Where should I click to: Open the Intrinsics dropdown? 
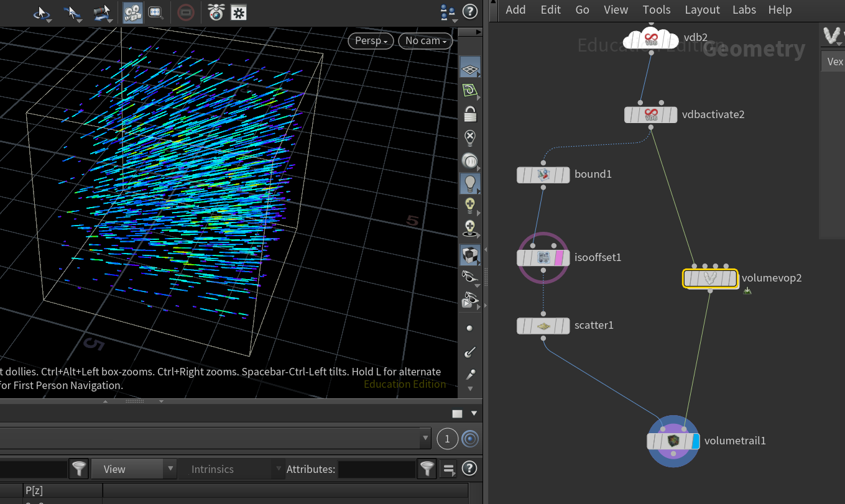coord(231,469)
